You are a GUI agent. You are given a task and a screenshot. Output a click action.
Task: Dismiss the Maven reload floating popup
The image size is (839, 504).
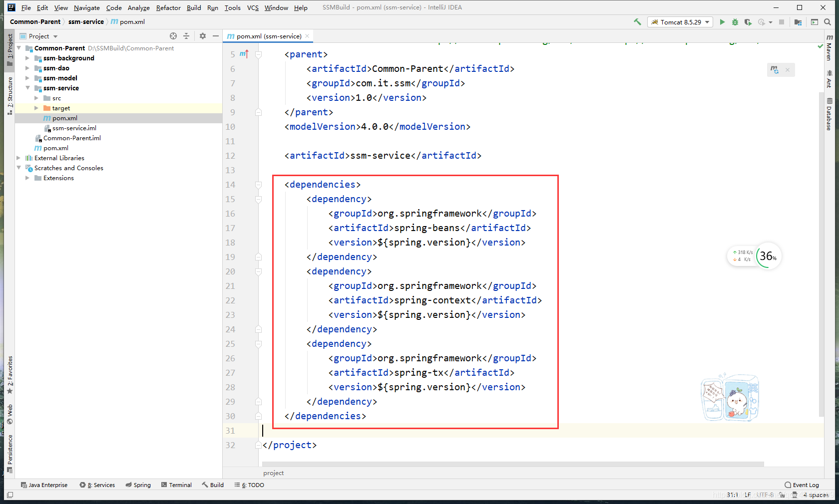point(788,70)
